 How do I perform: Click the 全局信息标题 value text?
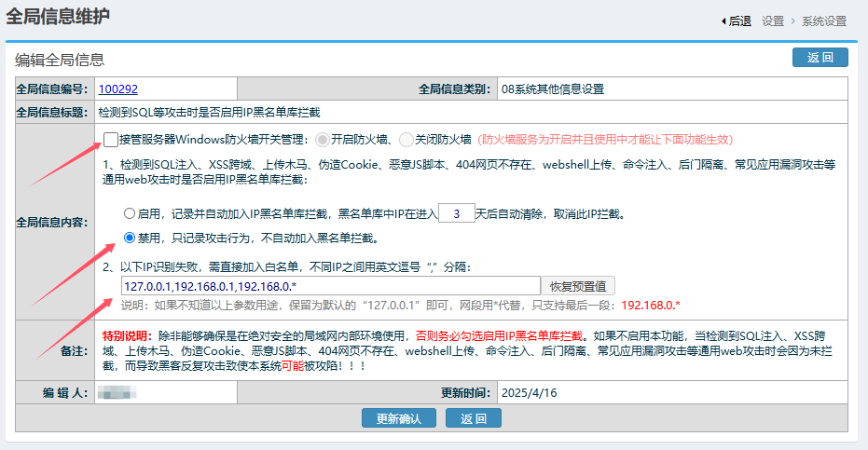point(209,112)
